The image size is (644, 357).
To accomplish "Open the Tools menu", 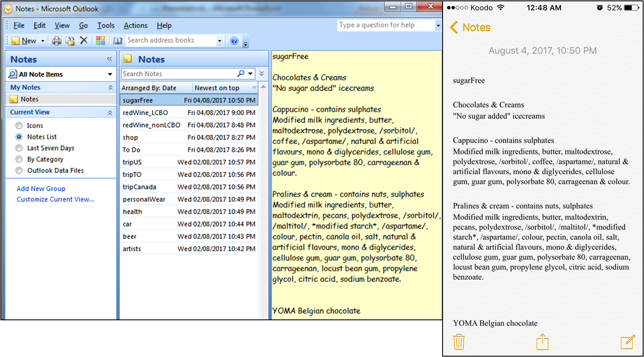I will click(x=106, y=26).
